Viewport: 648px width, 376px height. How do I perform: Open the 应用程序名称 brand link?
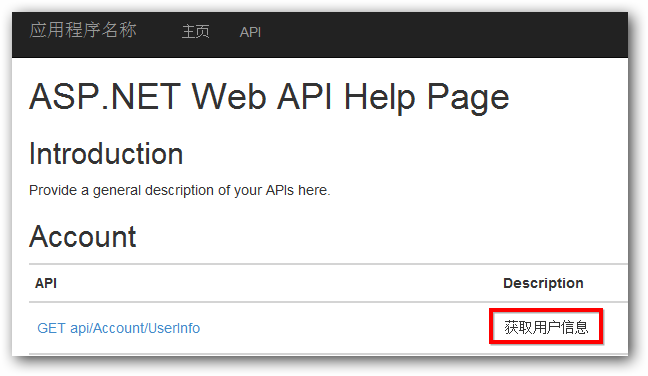(83, 30)
